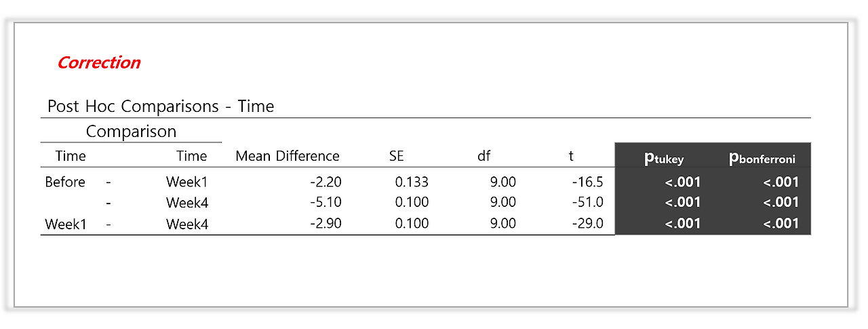The width and height of the screenshot is (868, 329).
Task: Select the df column header
Action: [484, 156]
